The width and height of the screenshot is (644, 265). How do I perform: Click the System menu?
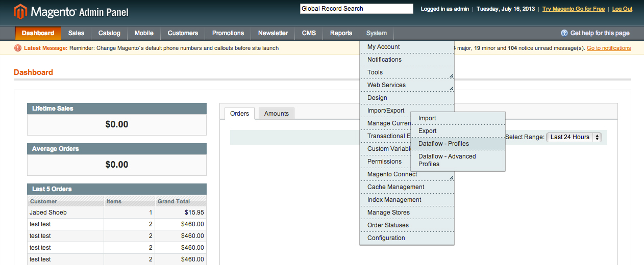[377, 33]
